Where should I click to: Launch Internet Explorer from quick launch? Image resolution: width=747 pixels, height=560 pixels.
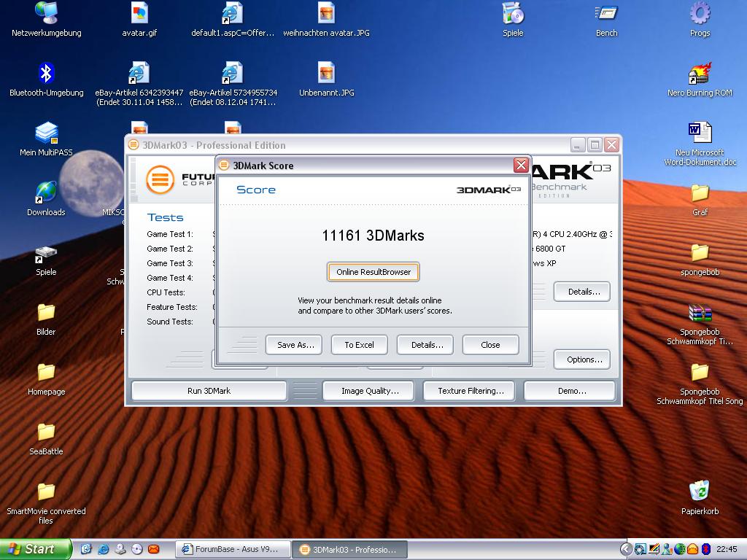click(x=103, y=550)
